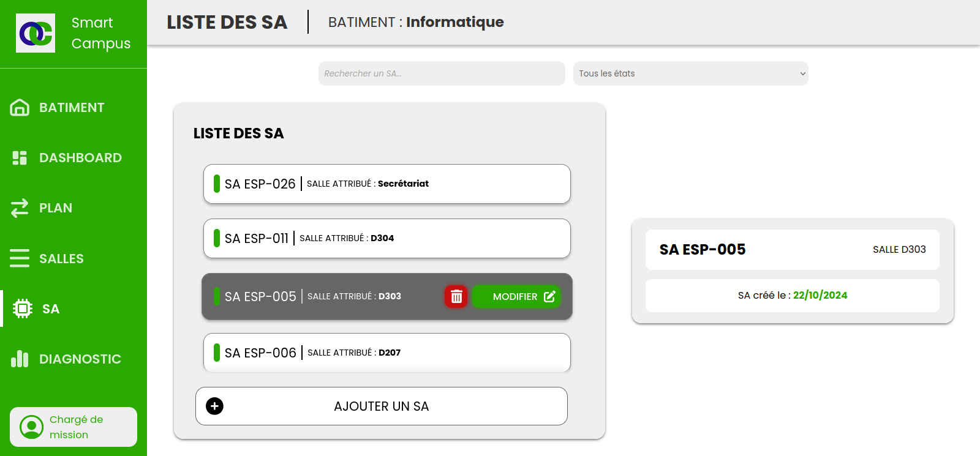Delete SA ESP-005 with the red trash icon
This screenshot has width=980, height=456.
click(x=456, y=297)
